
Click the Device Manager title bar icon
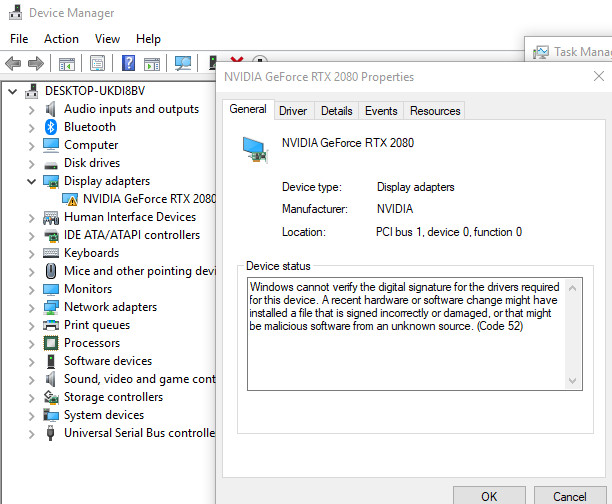click(16, 12)
